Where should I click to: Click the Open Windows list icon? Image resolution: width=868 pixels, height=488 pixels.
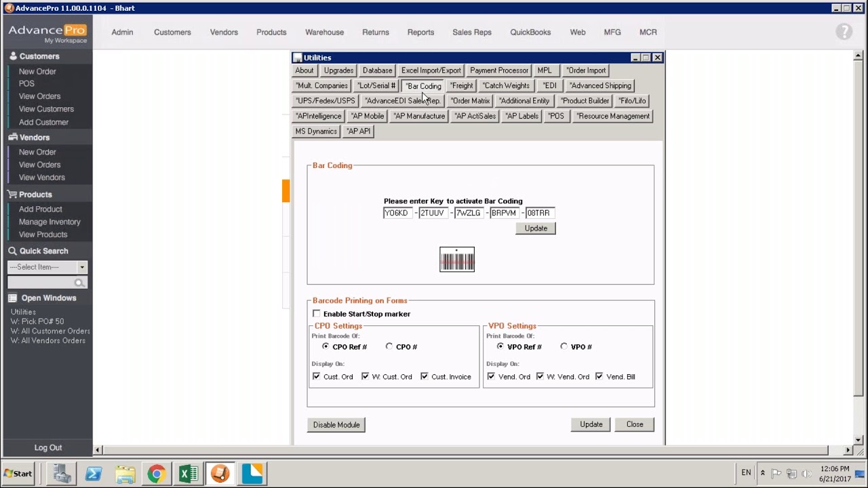(x=12, y=298)
